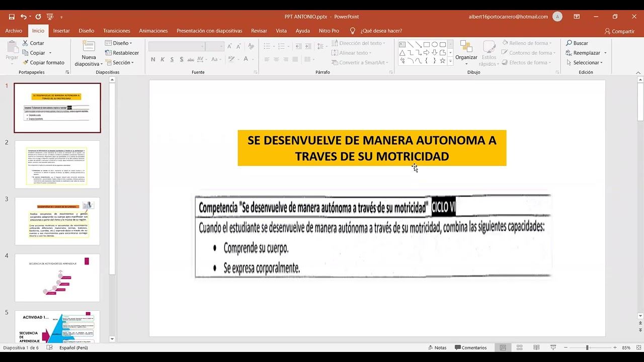Switch to Transiciones tab

pos(117,31)
